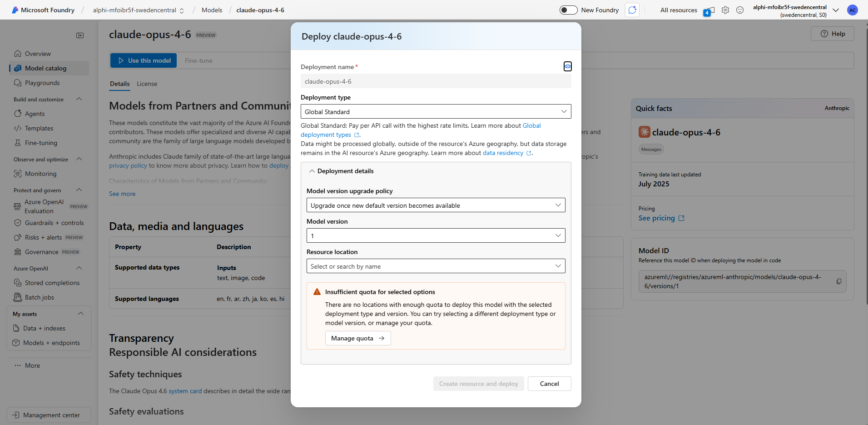The height and width of the screenshot is (425, 868).
Task: Copy the Model ID with the copy icon
Action: (839, 281)
